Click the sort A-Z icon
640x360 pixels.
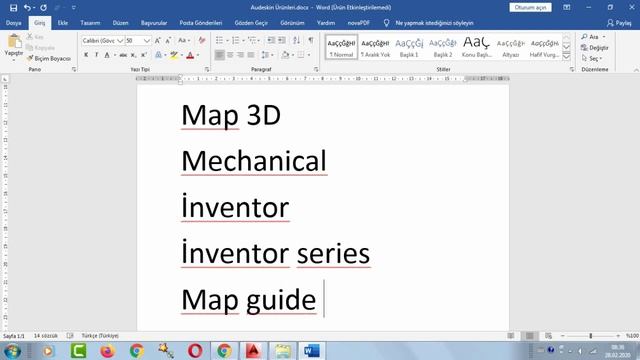point(296,40)
